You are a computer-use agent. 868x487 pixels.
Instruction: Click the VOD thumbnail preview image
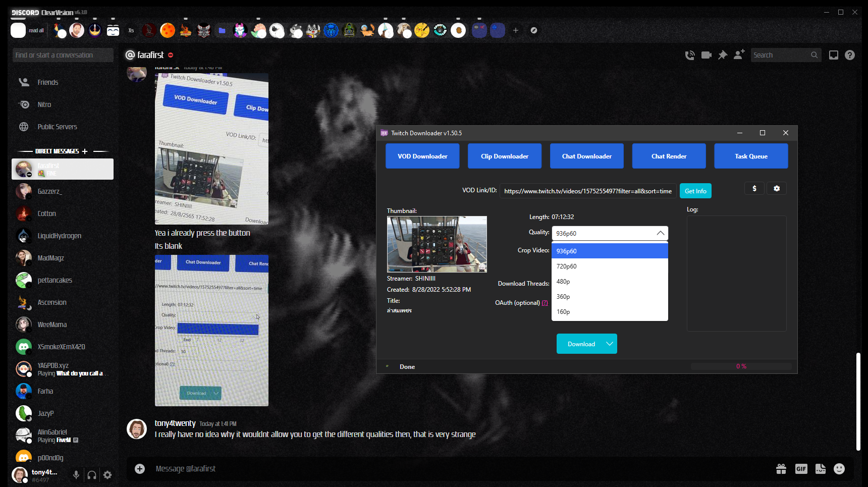pyautogui.click(x=437, y=244)
